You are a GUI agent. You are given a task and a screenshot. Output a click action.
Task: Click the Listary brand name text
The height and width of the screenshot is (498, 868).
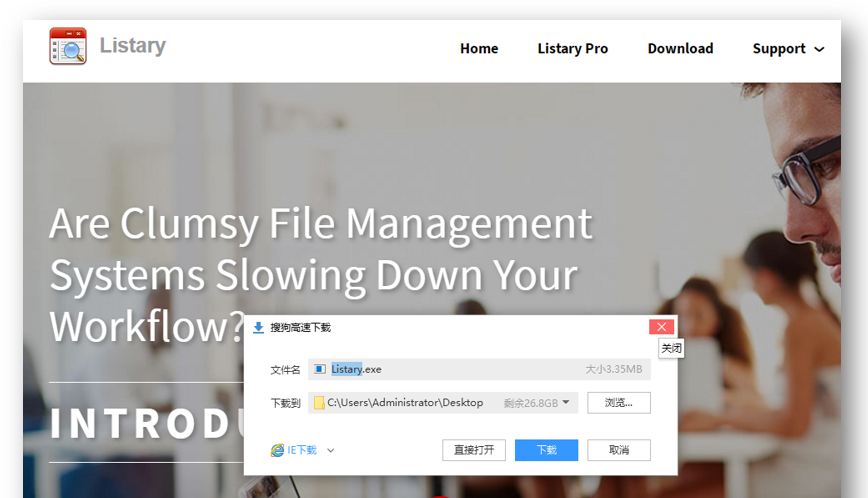pyautogui.click(x=132, y=45)
